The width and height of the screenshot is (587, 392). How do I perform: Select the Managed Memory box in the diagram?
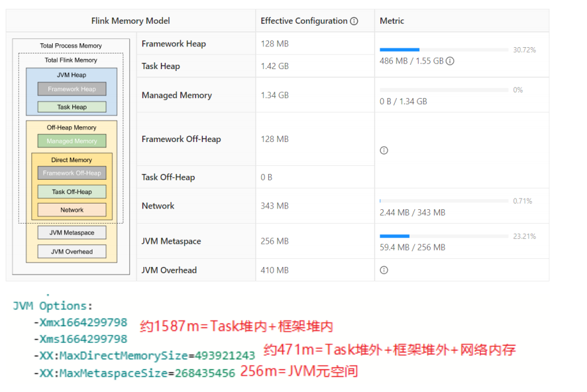point(72,141)
